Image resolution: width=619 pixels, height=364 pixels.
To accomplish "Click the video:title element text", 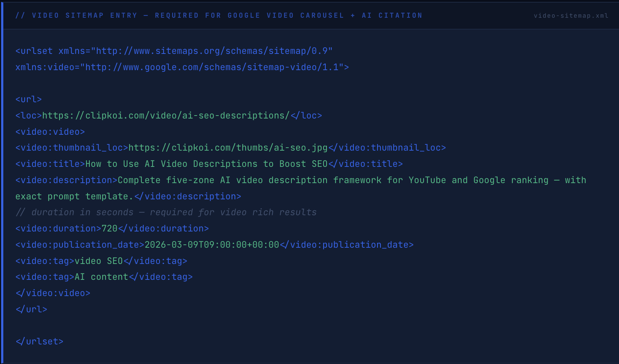I will tap(205, 164).
